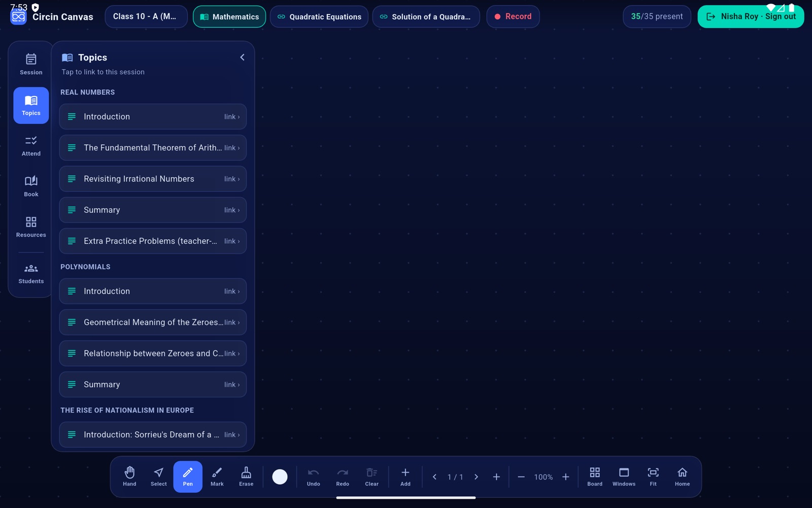Screen dimensions: 812x508
Task: Open the Class 10 - A selector
Action: coord(146,17)
